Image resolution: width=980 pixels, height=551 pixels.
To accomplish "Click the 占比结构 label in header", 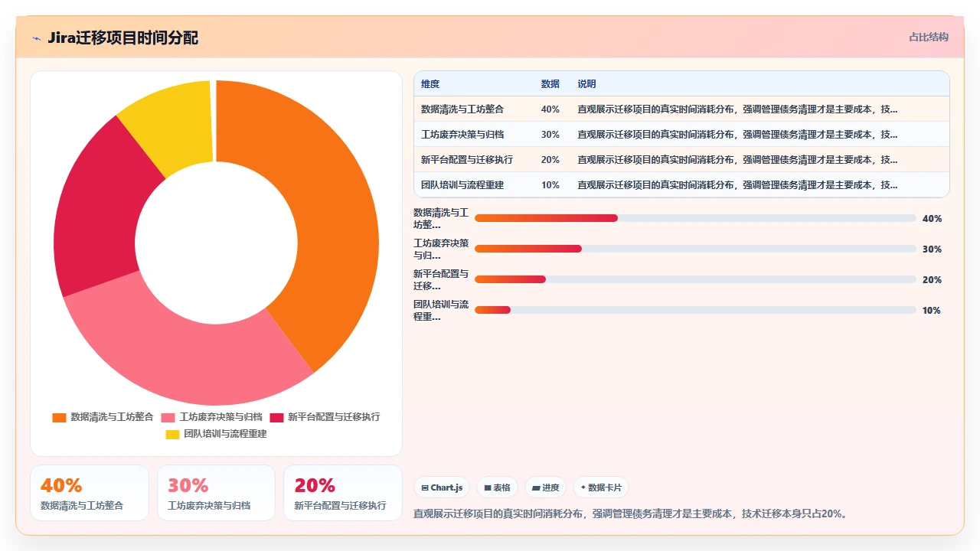I will point(929,37).
